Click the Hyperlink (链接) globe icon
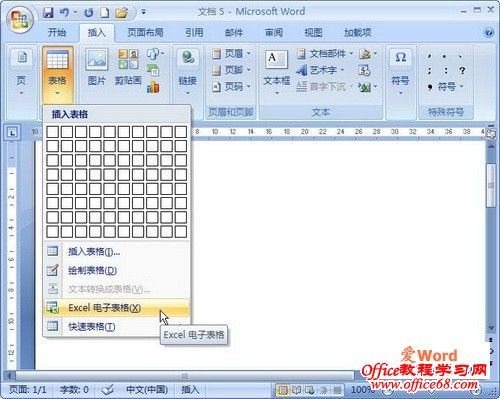The height and width of the screenshot is (399, 500). [x=188, y=59]
